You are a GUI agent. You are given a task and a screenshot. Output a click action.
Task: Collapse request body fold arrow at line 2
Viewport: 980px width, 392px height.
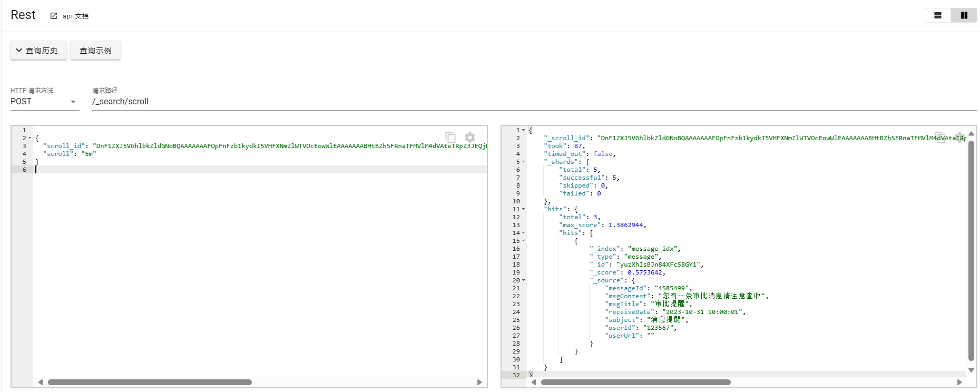(x=30, y=138)
